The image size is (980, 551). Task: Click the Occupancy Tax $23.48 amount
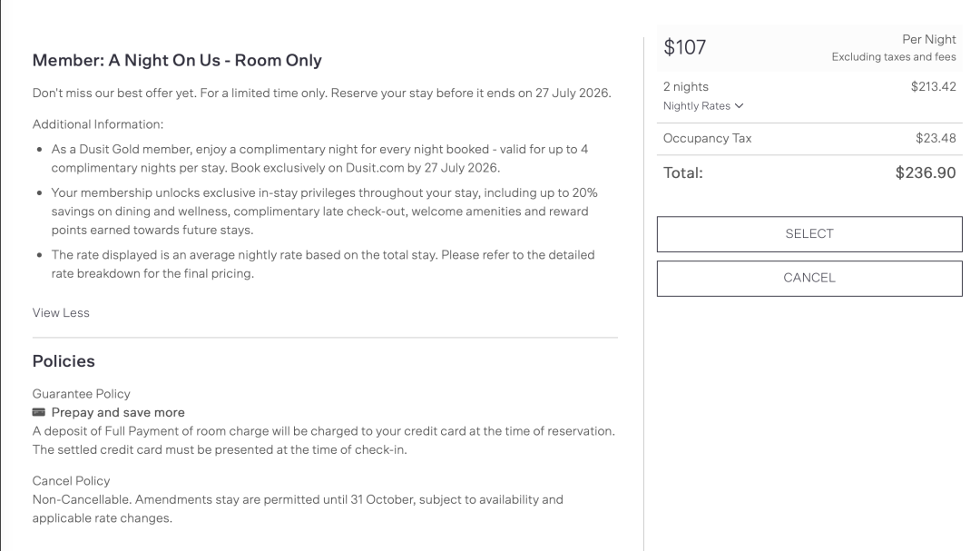tap(936, 138)
